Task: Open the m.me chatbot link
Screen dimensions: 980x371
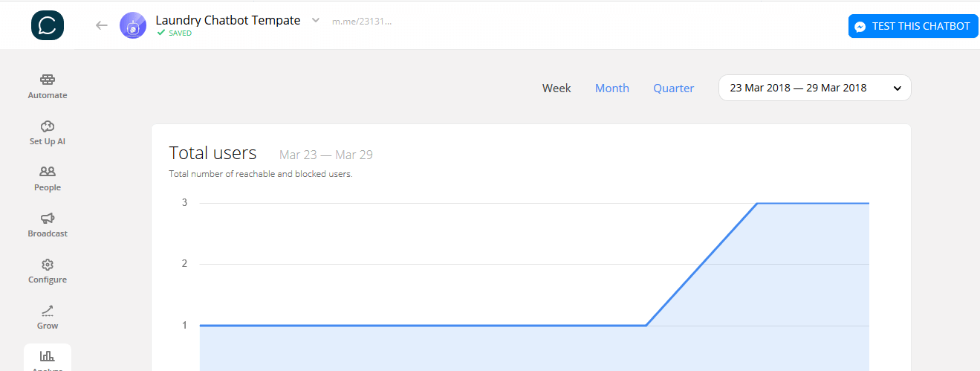Action: pos(361,21)
